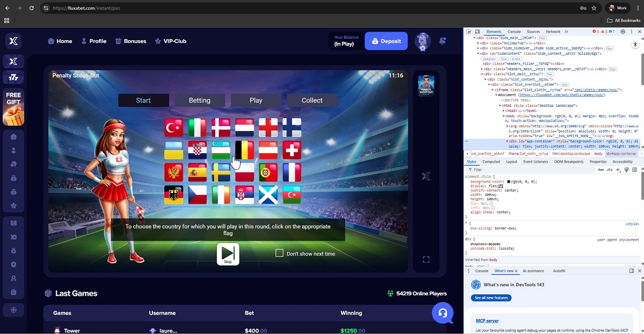
Task: Toggle :hov element state options
Action: coord(601,170)
